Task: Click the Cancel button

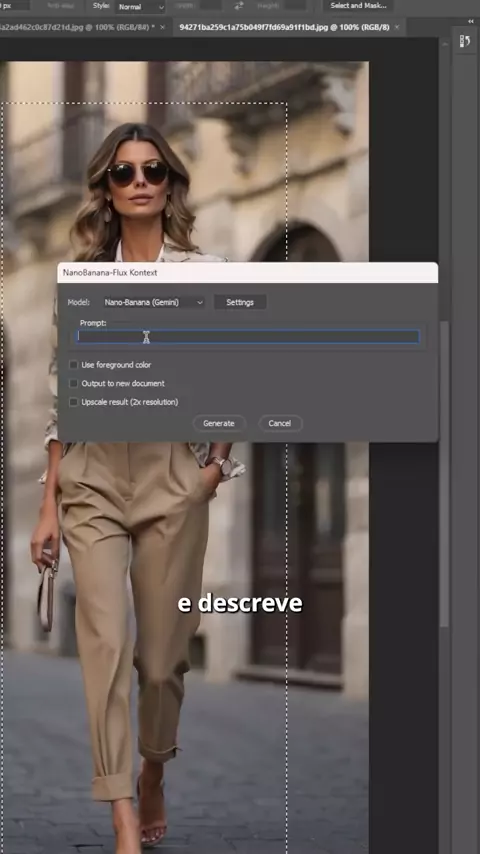Action: click(x=280, y=423)
